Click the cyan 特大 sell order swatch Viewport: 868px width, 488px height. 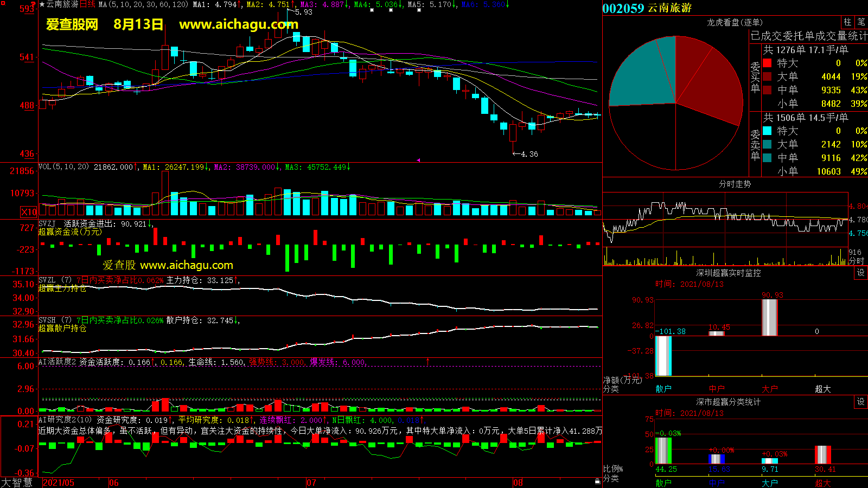point(767,131)
